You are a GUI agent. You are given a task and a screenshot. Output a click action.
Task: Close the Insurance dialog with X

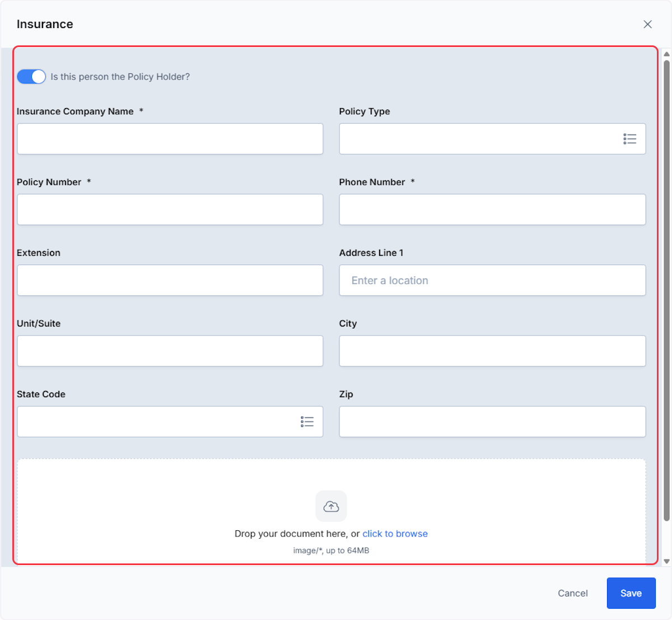tap(647, 24)
